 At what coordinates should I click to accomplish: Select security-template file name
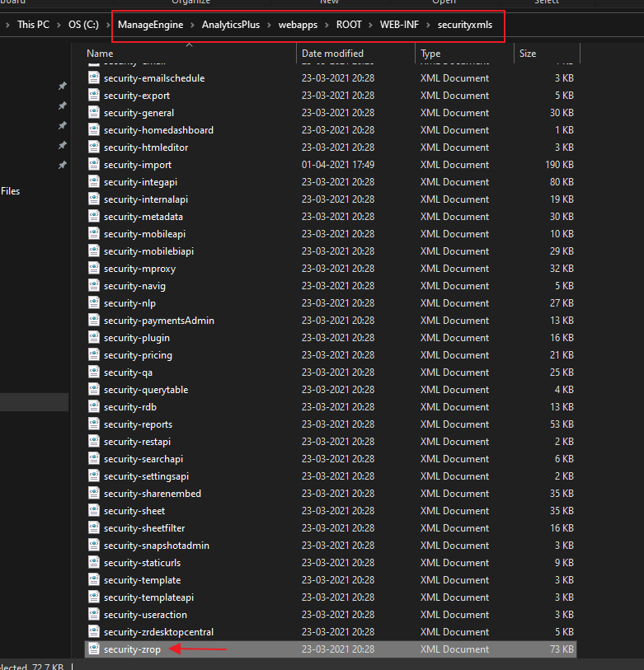pyautogui.click(x=142, y=580)
